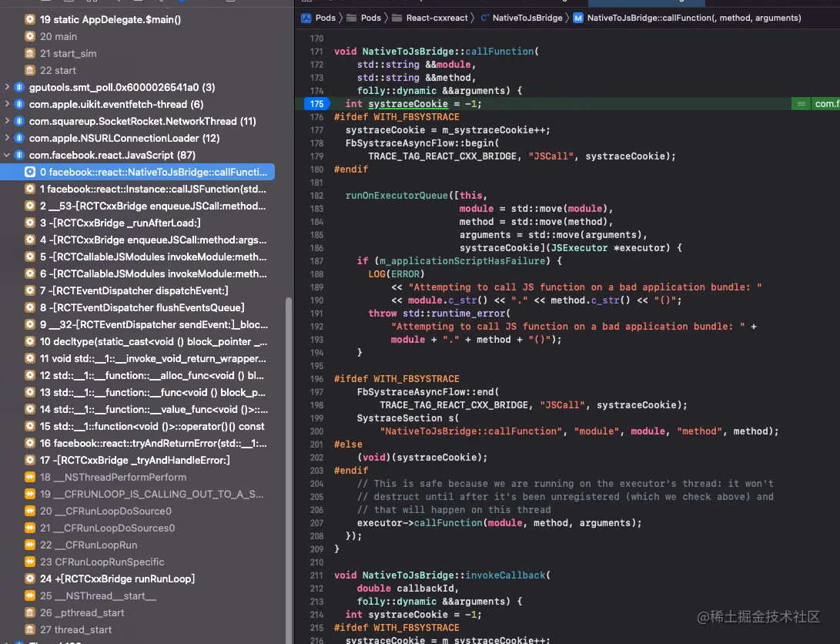
Task: Select frame 11 __invoke_void_return_wrapper
Action: tap(146, 359)
